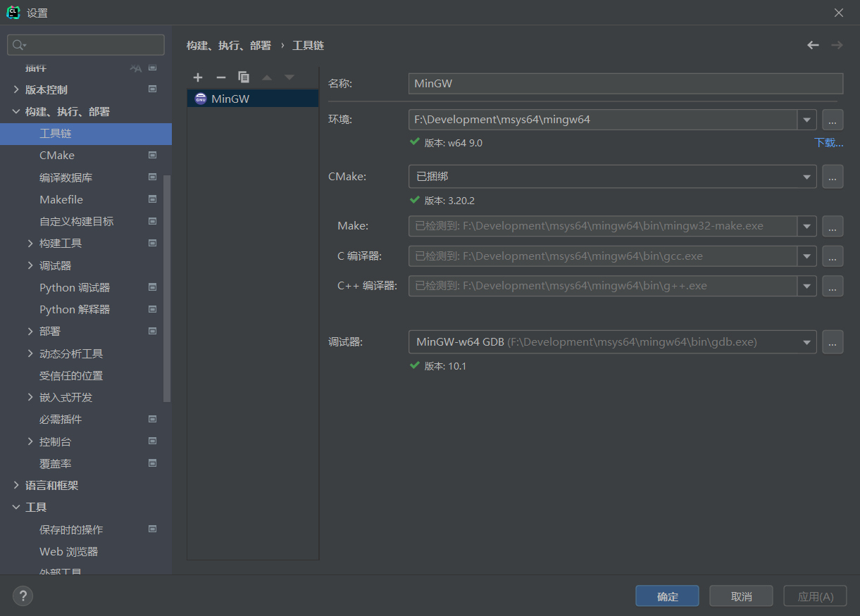Move toolchain up with arrow icon
The height and width of the screenshot is (616, 860).
[x=267, y=77]
